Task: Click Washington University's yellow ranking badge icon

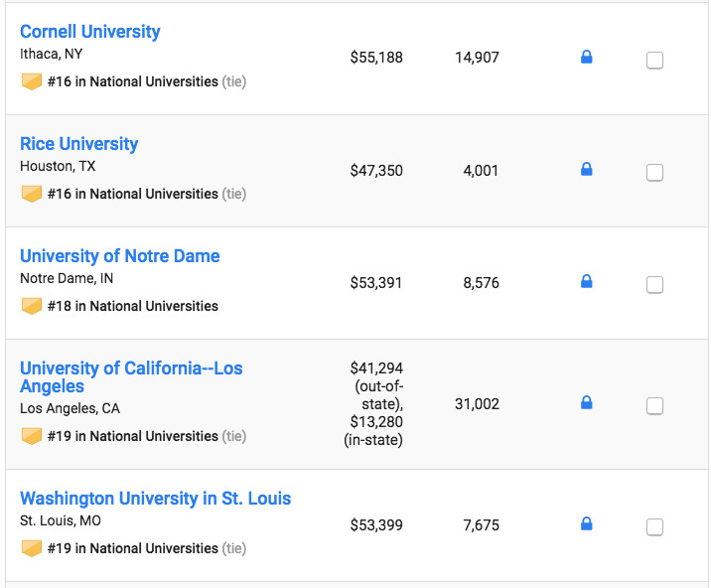Action: (x=32, y=548)
